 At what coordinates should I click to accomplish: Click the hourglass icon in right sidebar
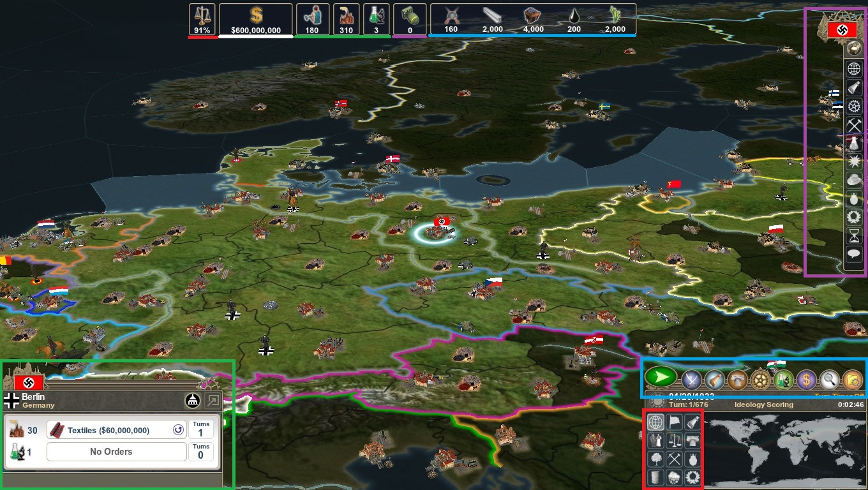coord(854,235)
